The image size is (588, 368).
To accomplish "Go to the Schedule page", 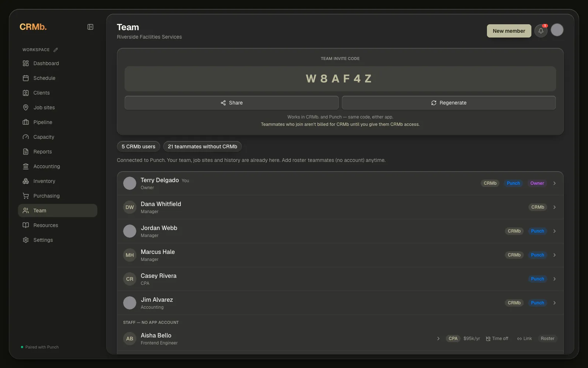I will click(58, 78).
